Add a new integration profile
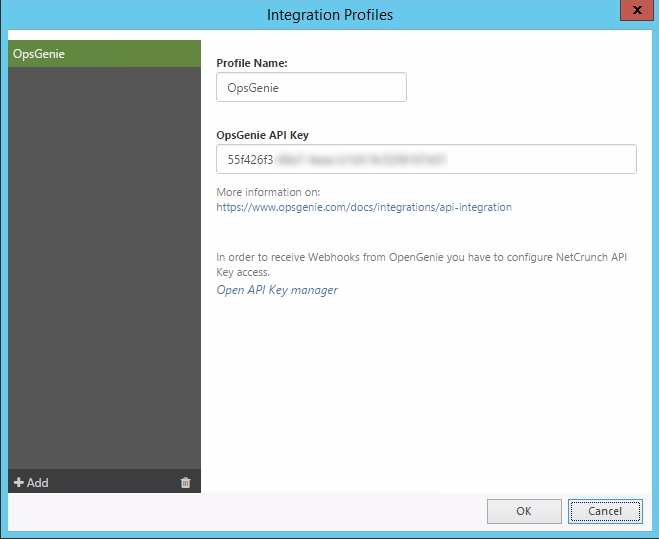Screen dimensions: 659x539 [31, 482]
